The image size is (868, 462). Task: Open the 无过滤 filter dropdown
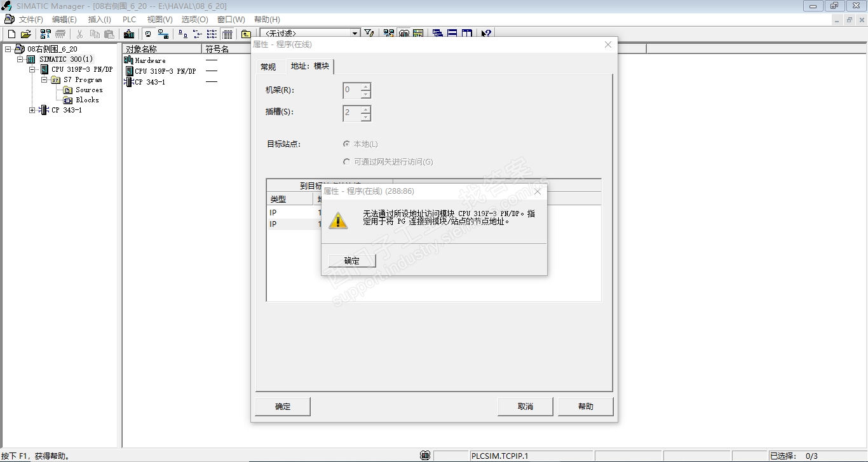[355, 34]
